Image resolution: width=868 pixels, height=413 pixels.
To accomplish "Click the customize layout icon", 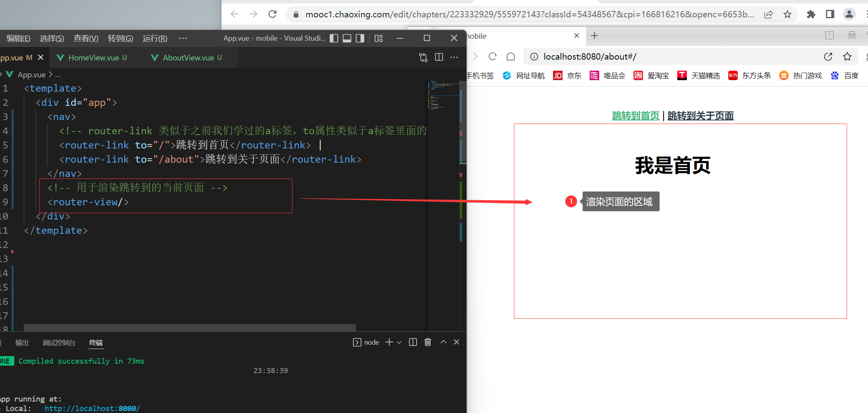I will [x=379, y=38].
